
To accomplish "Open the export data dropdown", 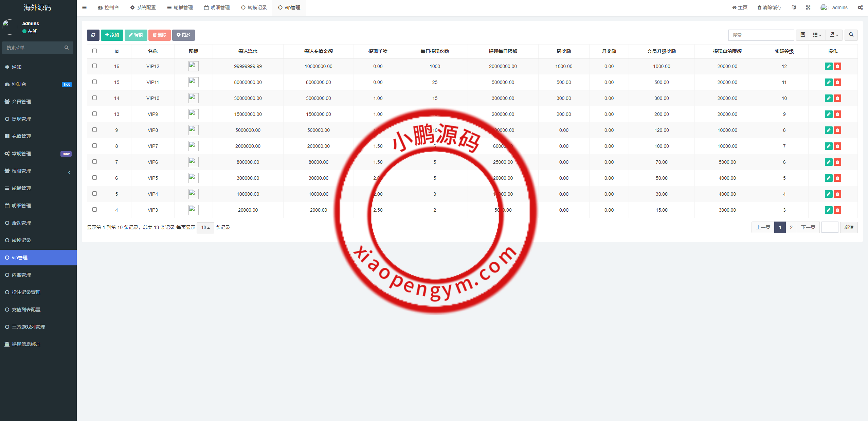I will (x=834, y=35).
